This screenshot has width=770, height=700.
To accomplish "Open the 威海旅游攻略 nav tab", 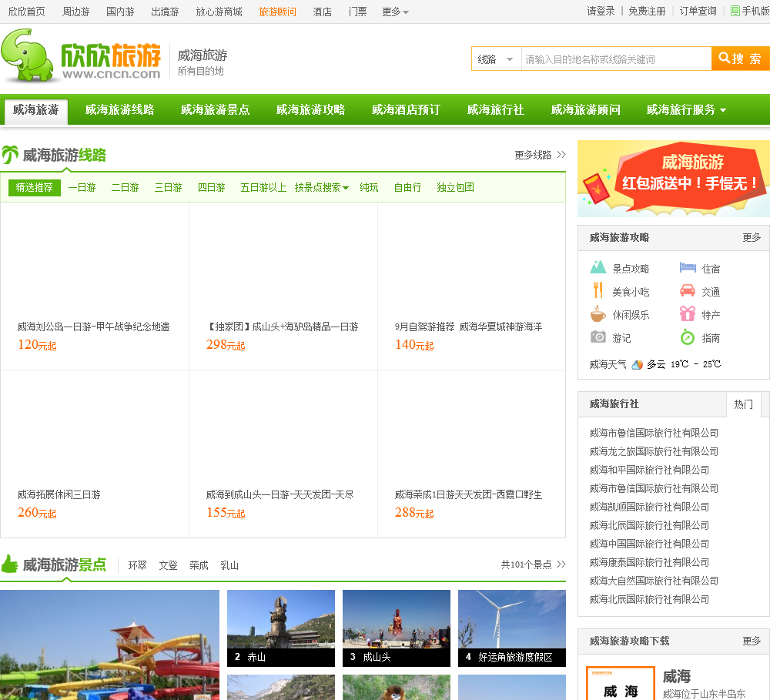I will [x=310, y=109].
